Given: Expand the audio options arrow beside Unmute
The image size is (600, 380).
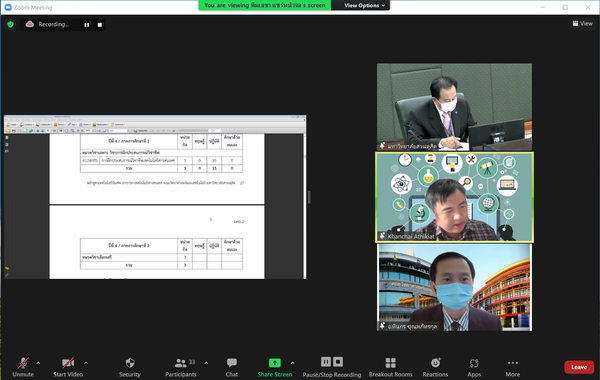Looking at the screenshot, I should (38, 363).
